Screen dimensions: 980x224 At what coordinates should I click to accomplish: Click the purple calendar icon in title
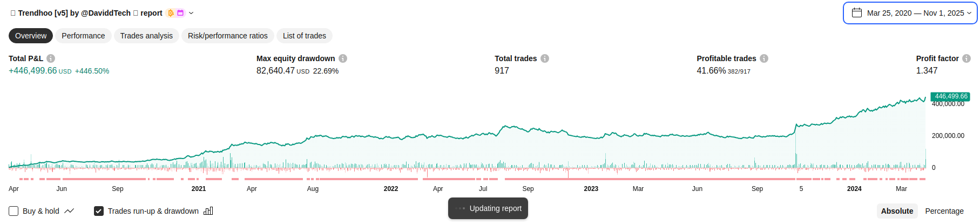coord(180,13)
